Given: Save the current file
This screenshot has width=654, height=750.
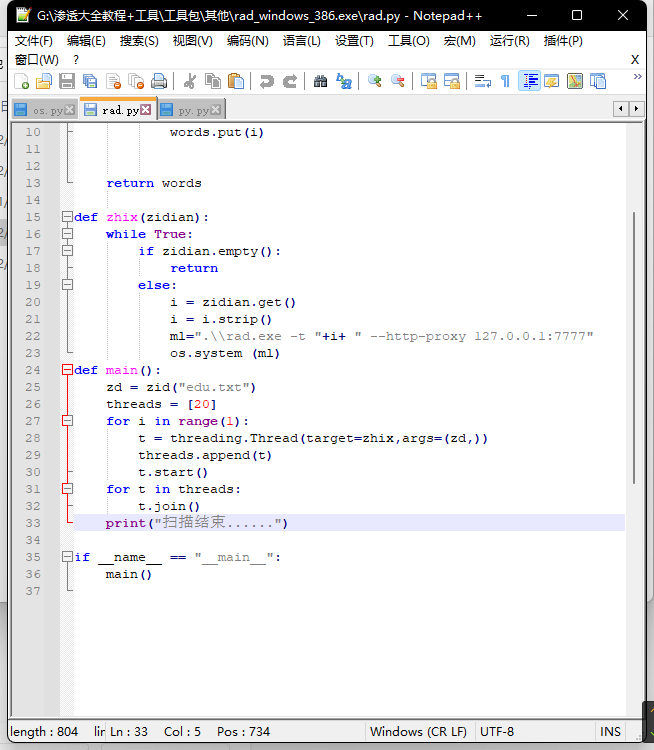Looking at the screenshot, I should coord(67,81).
